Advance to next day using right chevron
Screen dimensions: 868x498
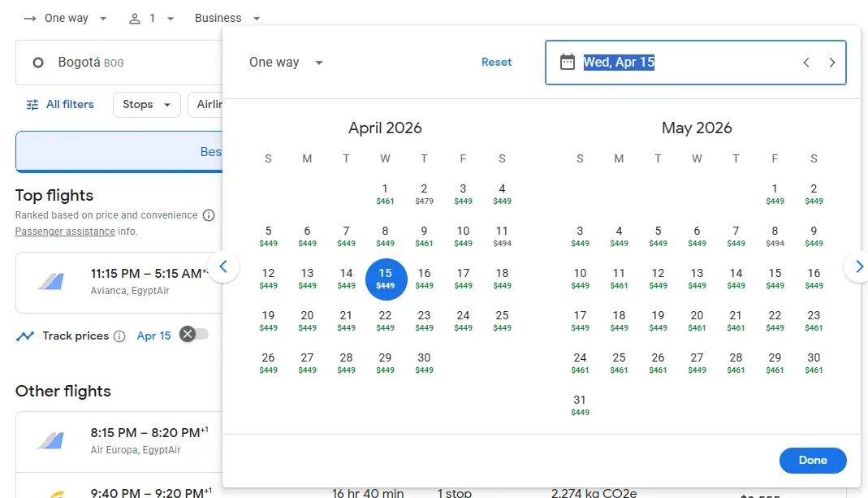[x=832, y=63]
